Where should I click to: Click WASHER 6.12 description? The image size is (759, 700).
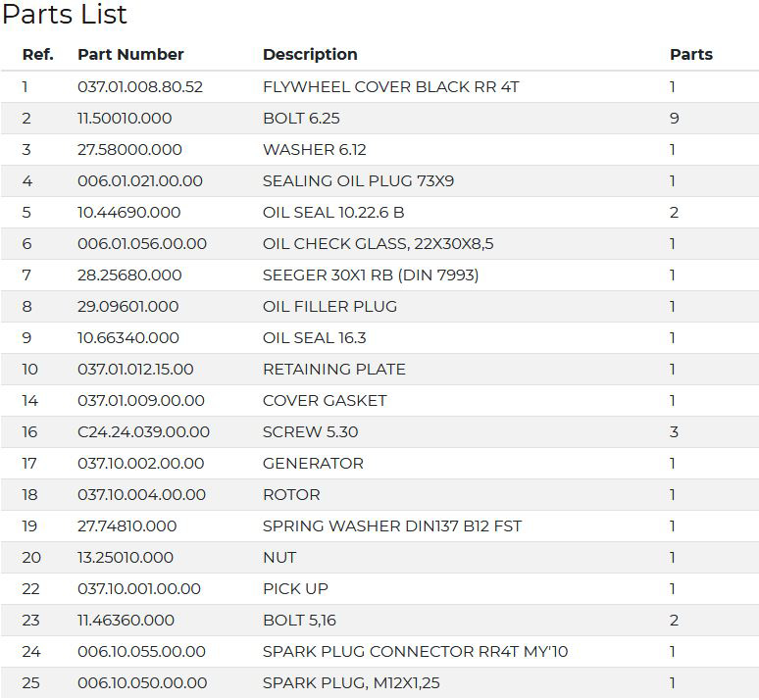pyautogui.click(x=315, y=150)
